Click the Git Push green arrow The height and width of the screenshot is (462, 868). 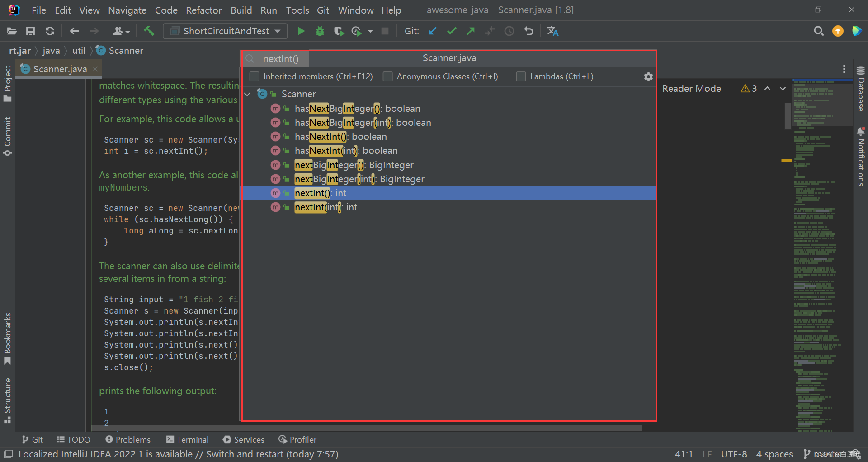[x=471, y=31]
